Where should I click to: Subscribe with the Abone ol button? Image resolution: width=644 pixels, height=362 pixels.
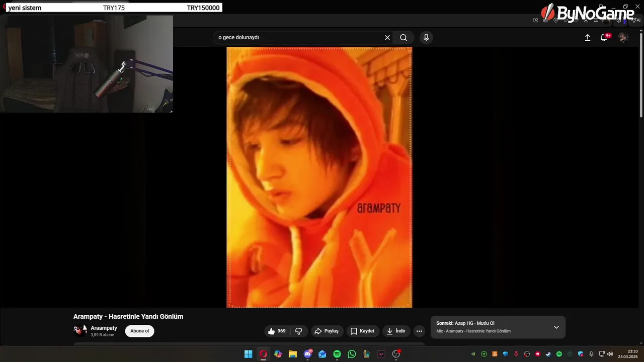[140, 331]
